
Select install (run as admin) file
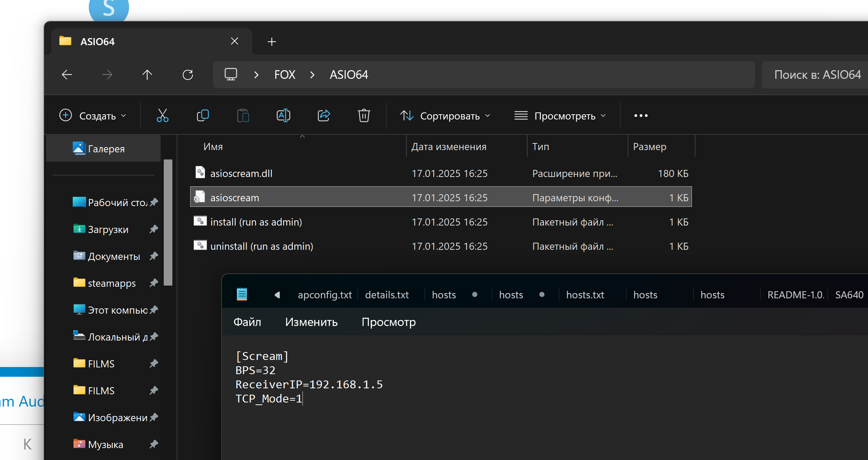(x=441, y=222)
